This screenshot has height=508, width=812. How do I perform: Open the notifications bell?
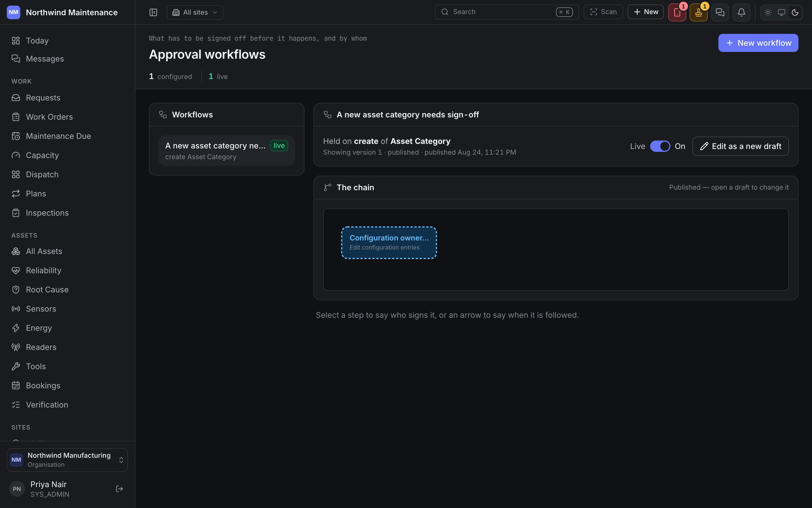(742, 13)
